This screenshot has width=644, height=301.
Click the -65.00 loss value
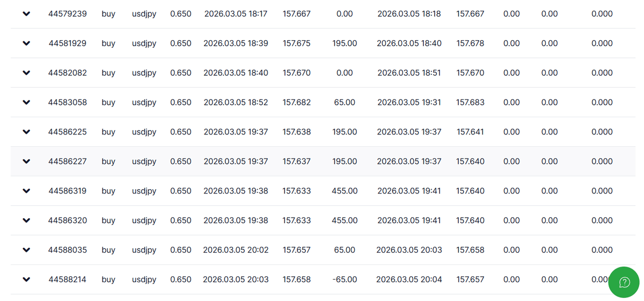point(345,279)
